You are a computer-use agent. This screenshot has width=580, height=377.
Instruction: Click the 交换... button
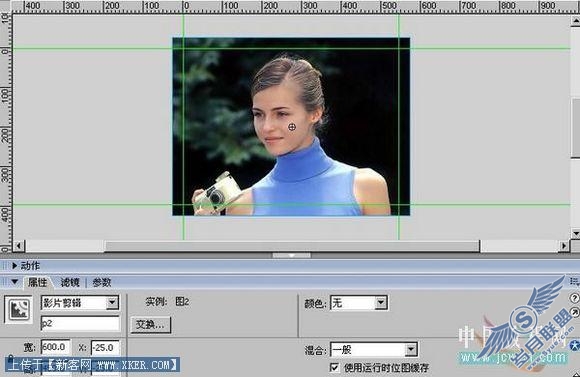tap(151, 324)
